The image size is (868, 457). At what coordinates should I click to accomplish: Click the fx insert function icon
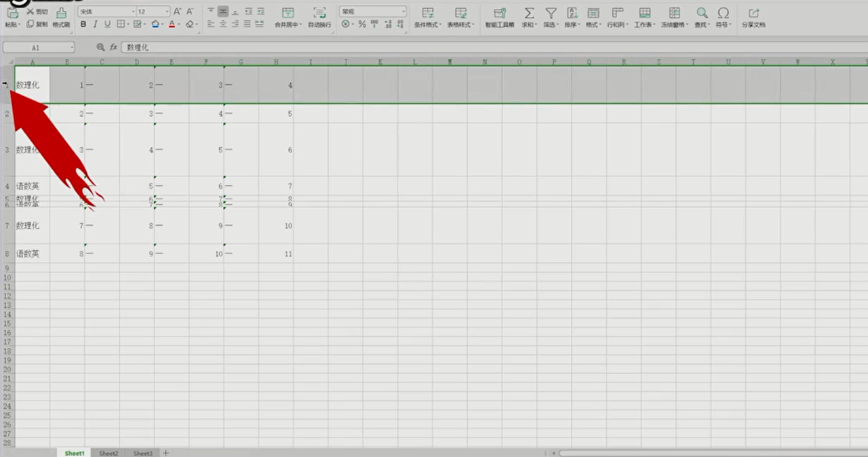pos(113,47)
